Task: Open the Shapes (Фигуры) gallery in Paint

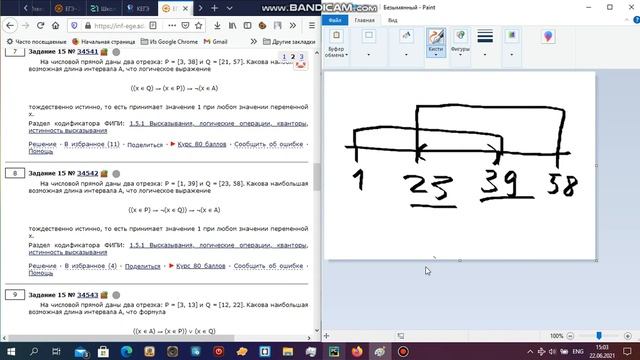Action: tap(460, 43)
